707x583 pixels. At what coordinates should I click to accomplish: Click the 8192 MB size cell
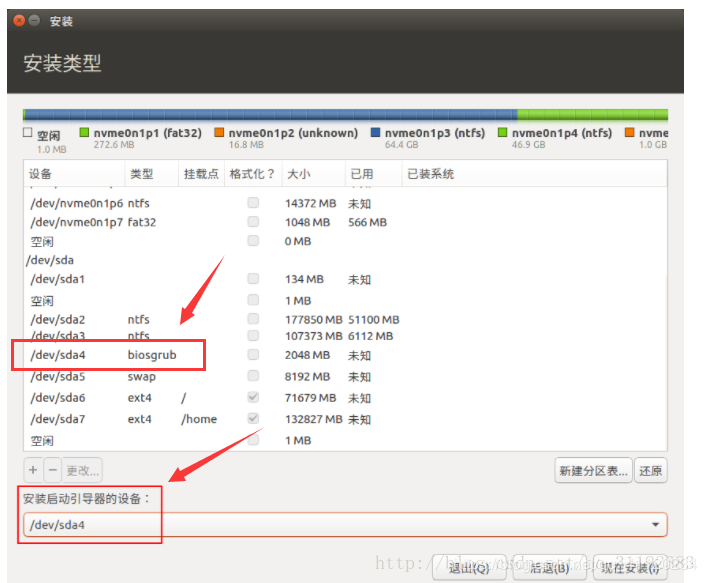tap(307, 376)
